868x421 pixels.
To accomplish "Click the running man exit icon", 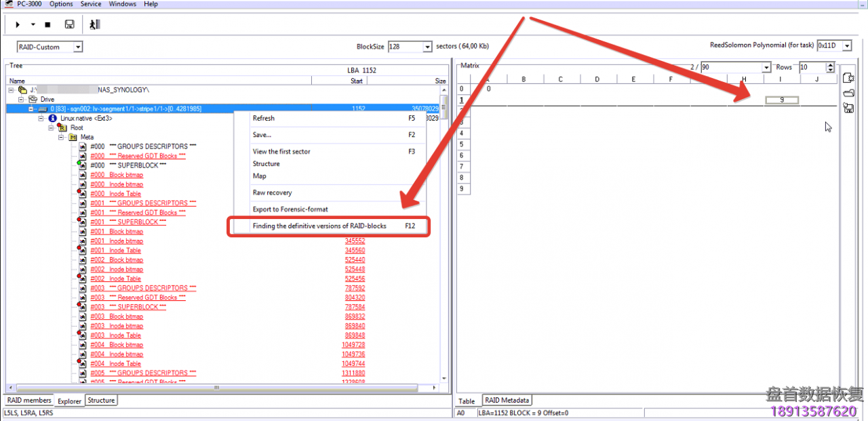I will (94, 24).
